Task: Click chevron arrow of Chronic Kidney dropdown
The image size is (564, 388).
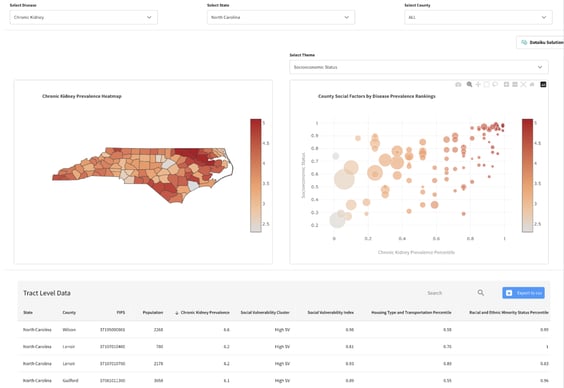Action: click(149, 17)
